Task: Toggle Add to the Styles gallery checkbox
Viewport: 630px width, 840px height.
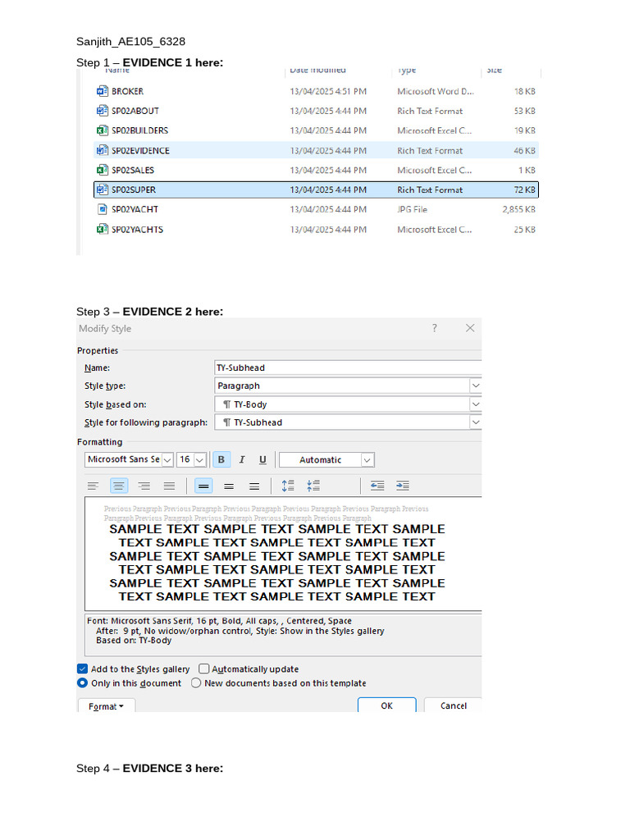Action: point(83,669)
